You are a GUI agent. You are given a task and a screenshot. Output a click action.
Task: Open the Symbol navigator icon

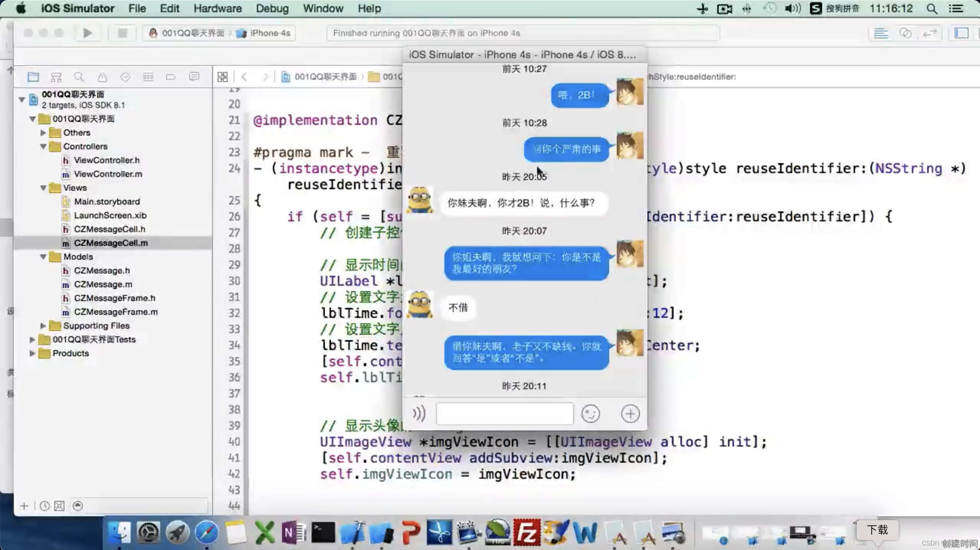tap(56, 77)
